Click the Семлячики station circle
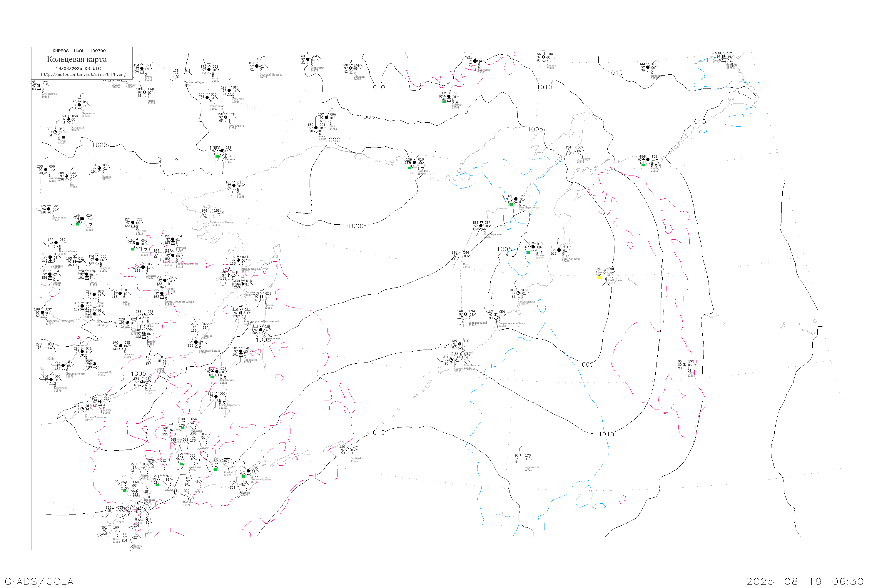The height and width of the screenshot is (588, 882). [x=518, y=293]
